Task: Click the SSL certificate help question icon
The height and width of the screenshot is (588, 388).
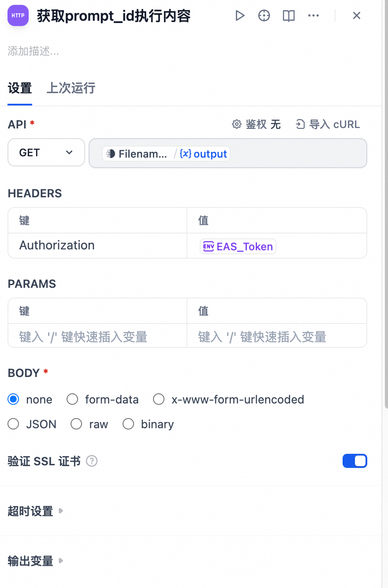Action: [x=92, y=461]
